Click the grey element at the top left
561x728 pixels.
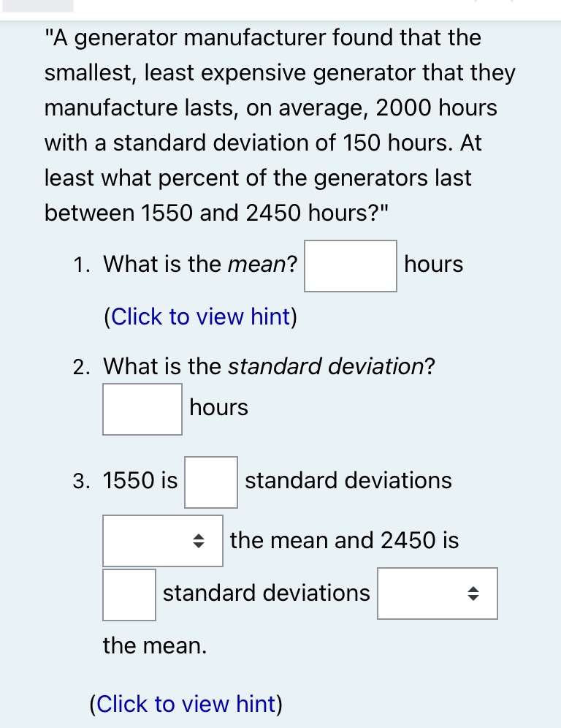coord(37,6)
